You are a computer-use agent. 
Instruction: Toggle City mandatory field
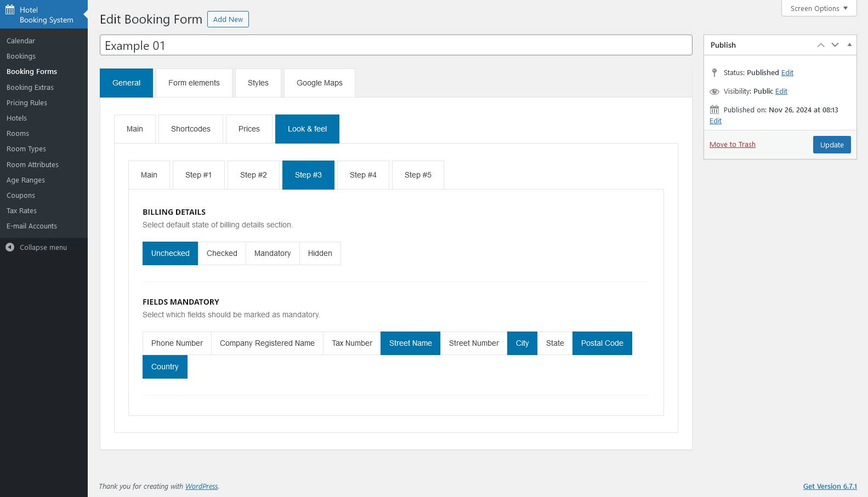[523, 343]
